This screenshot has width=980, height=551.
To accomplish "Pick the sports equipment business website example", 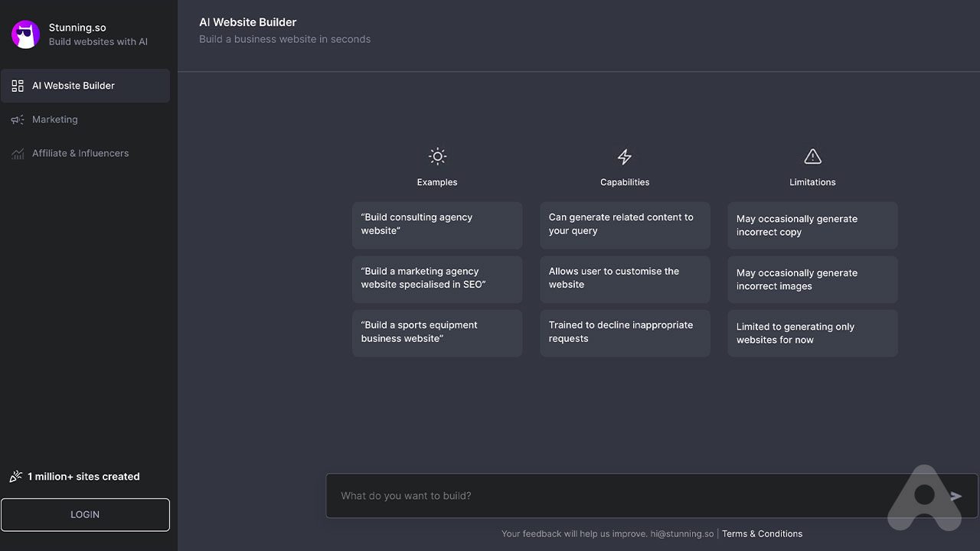I will (437, 332).
